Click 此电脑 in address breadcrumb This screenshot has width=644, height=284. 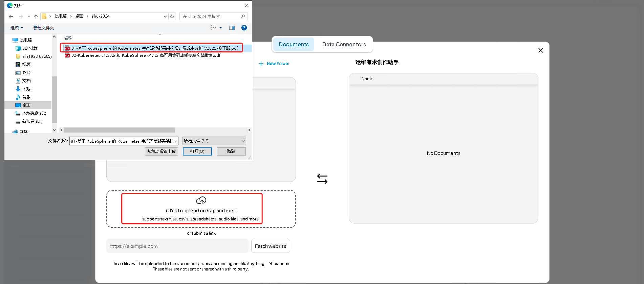61,16
